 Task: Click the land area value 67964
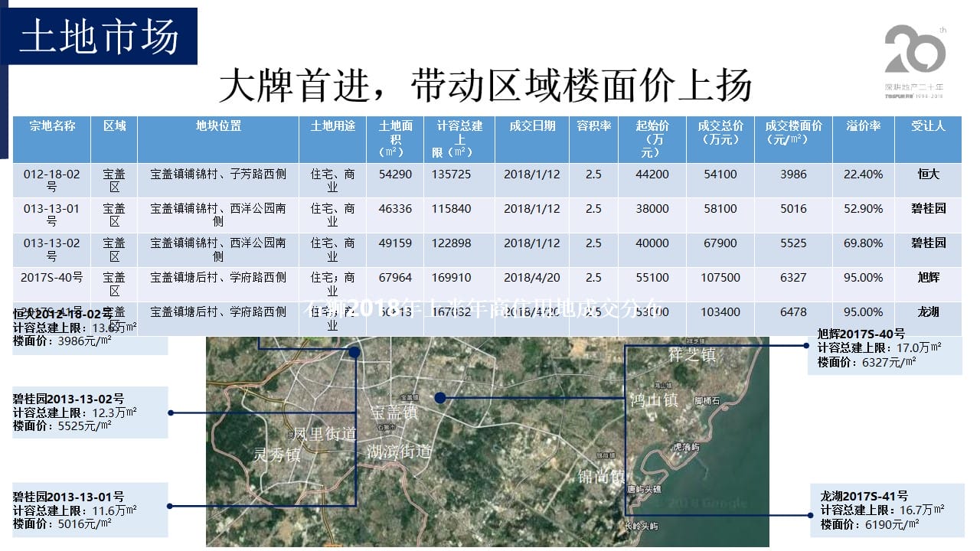395,277
